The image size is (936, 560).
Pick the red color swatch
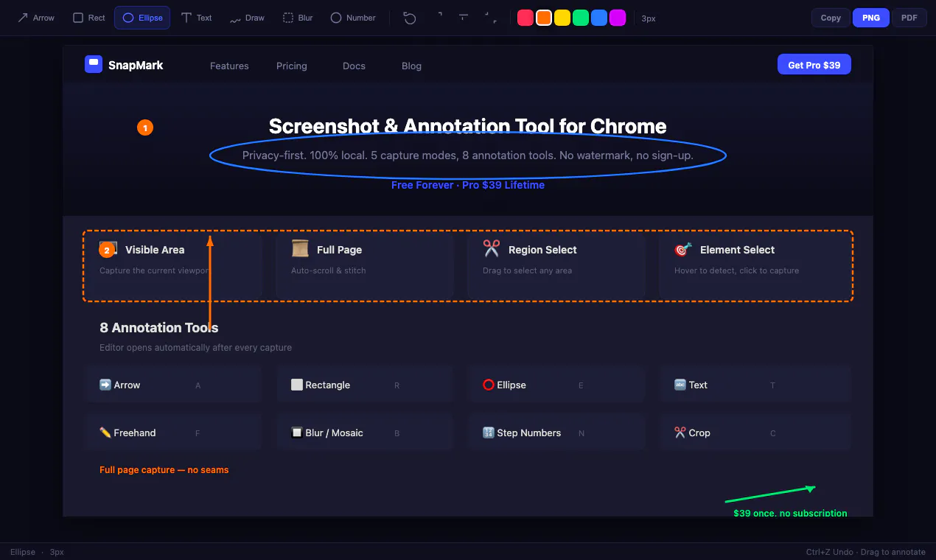(525, 18)
